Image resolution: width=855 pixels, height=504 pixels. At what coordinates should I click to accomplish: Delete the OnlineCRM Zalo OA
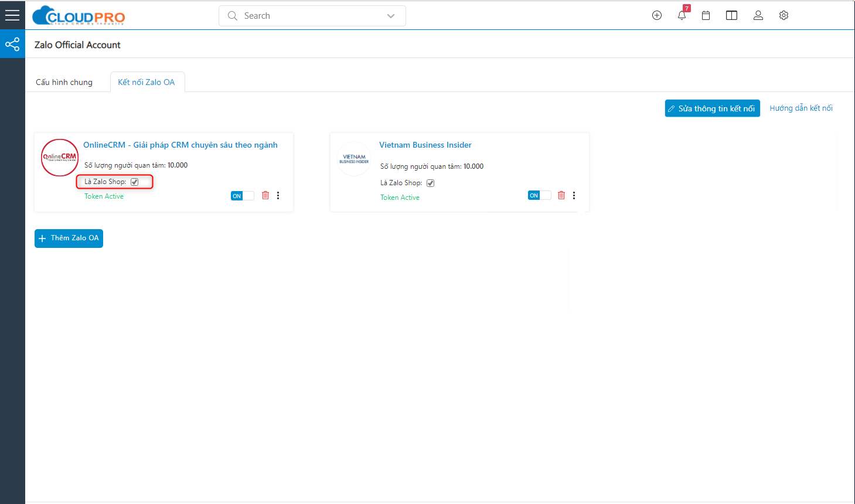pos(265,195)
